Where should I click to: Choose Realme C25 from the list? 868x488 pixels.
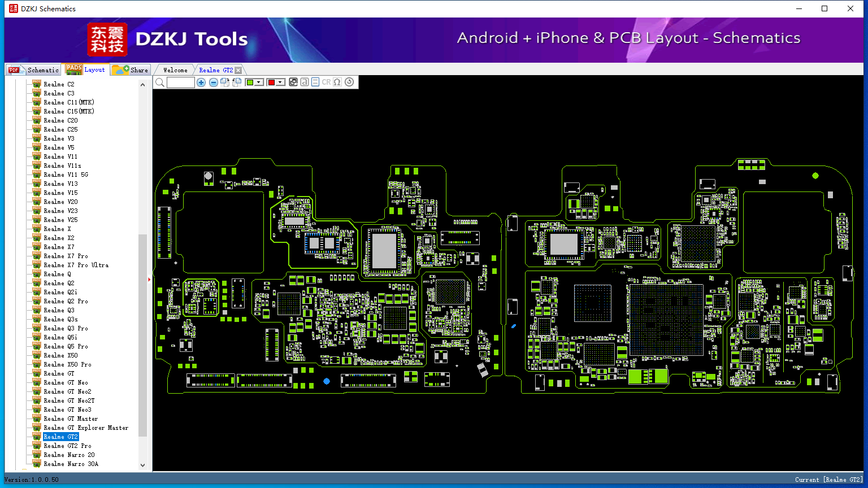[61, 129]
